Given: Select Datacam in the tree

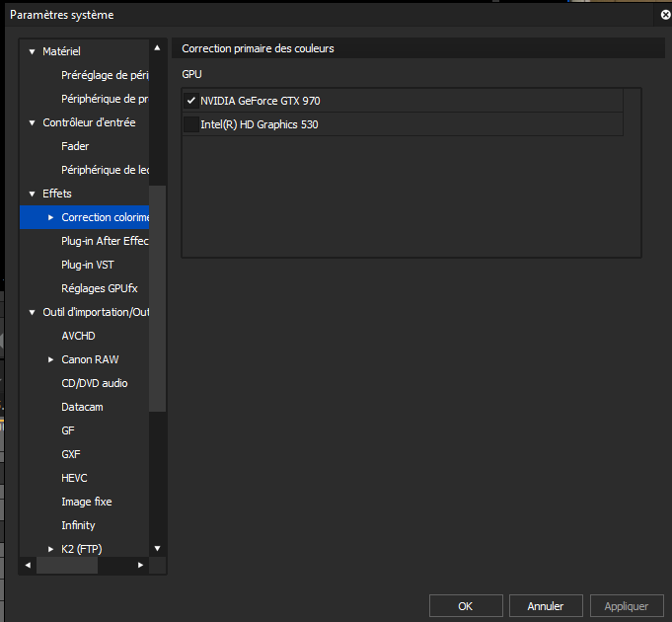Looking at the screenshot, I should (82, 407).
